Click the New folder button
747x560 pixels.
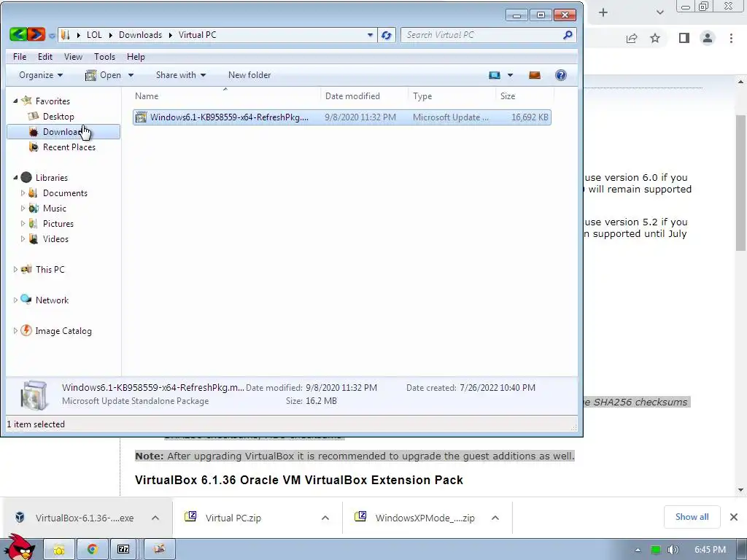(249, 75)
